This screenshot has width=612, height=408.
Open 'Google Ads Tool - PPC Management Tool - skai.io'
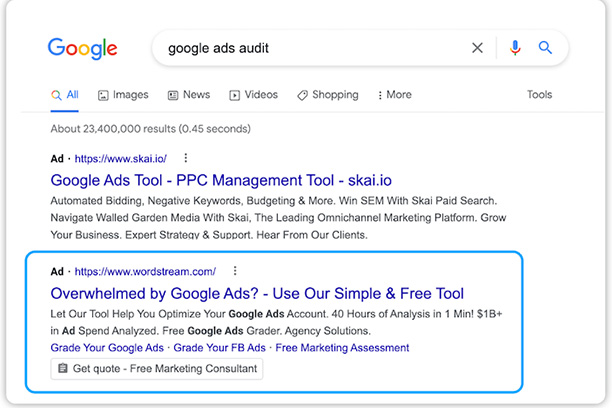pos(221,180)
